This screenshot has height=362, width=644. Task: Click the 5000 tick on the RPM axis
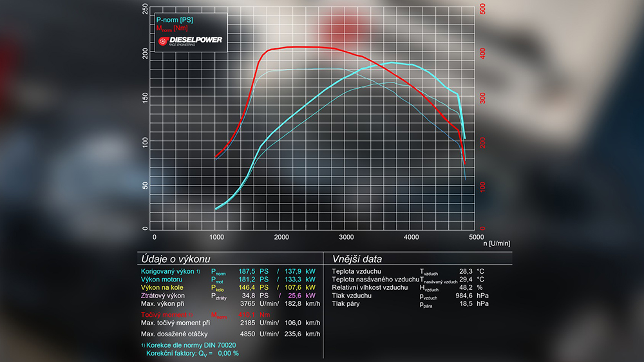(477, 237)
